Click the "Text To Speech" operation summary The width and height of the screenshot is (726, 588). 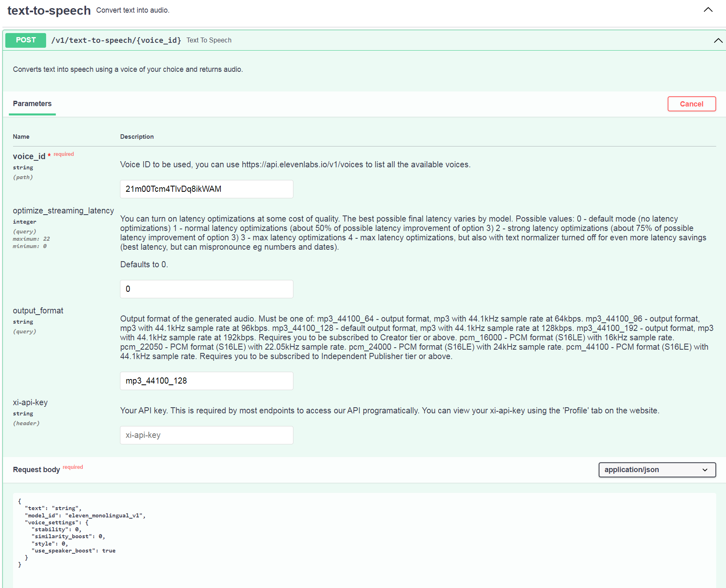209,40
